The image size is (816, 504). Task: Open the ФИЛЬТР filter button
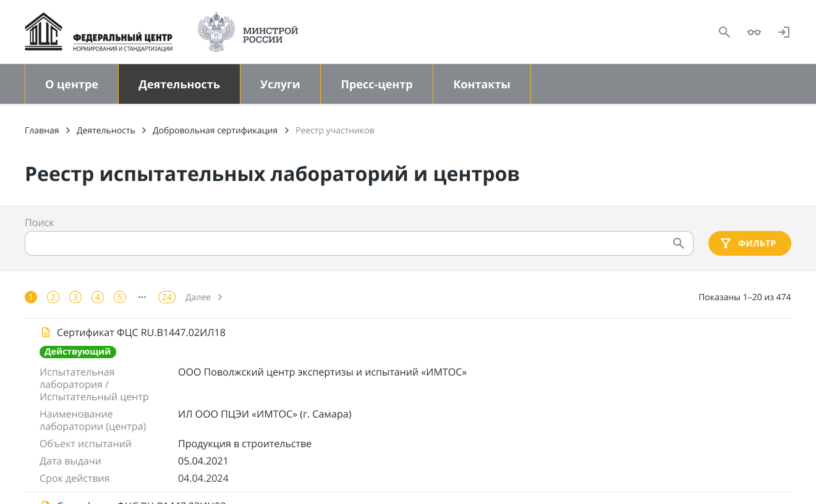[749, 243]
